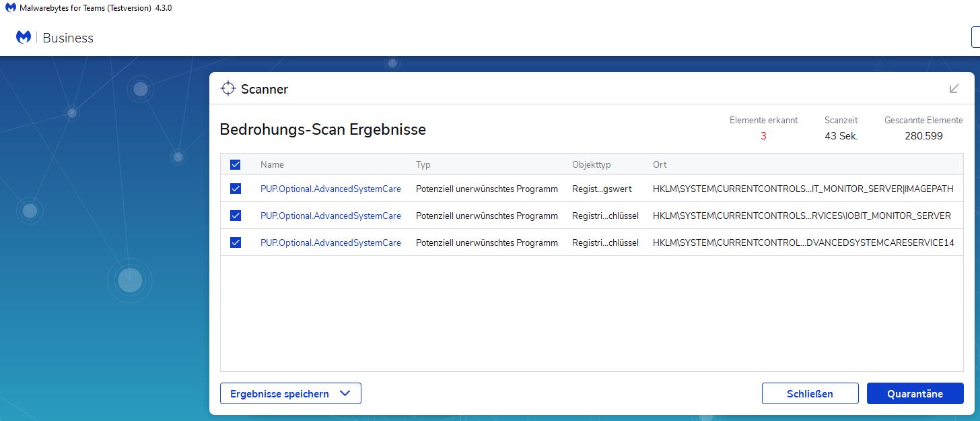Viewport: 980px width, 421px height.
Task: Uncheck the RVICES\IOBIT_MONITOR_SERVER row checkbox
Action: (x=236, y=216)
